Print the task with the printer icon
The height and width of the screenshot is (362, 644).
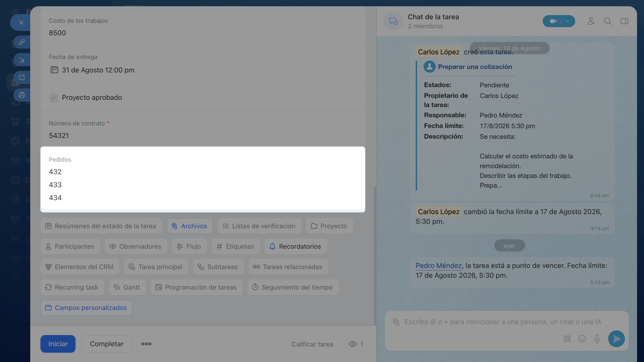pyautogui.click(x=22, y=95)
